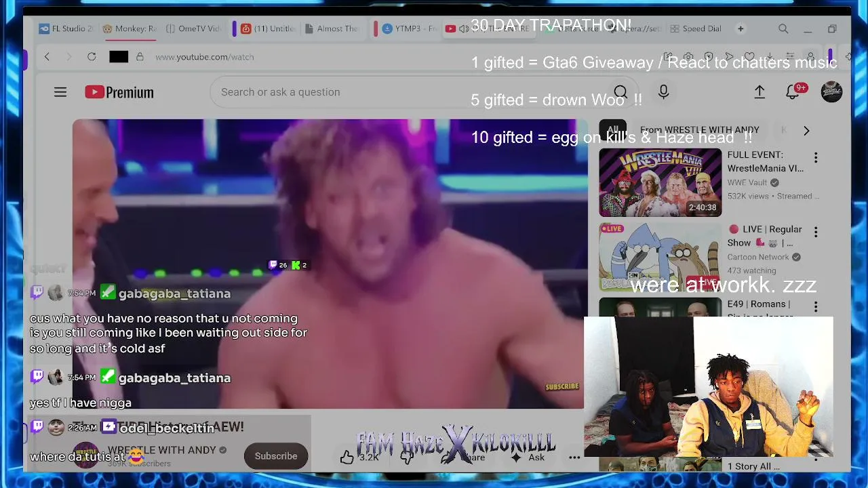Click the main video player
868x488 pixels.
pyautogui.click(x=330, y=264)
